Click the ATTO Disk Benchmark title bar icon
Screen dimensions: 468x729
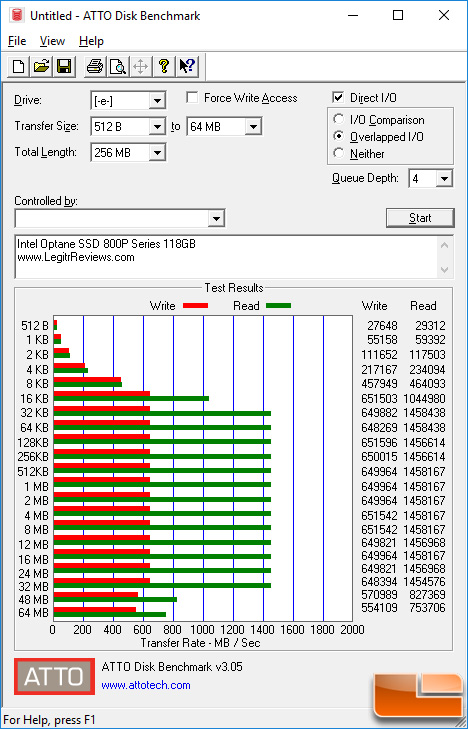tap(17, 15)
